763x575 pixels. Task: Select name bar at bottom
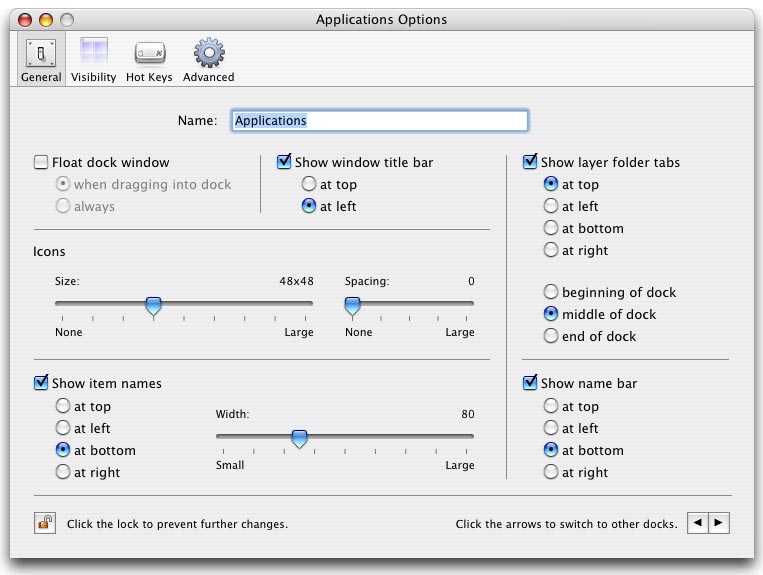click(550, 450)
